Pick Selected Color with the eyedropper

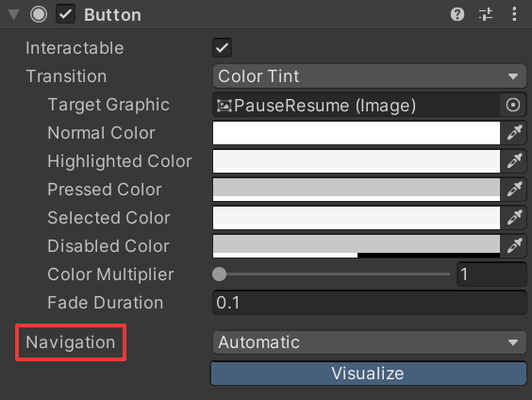514,218
